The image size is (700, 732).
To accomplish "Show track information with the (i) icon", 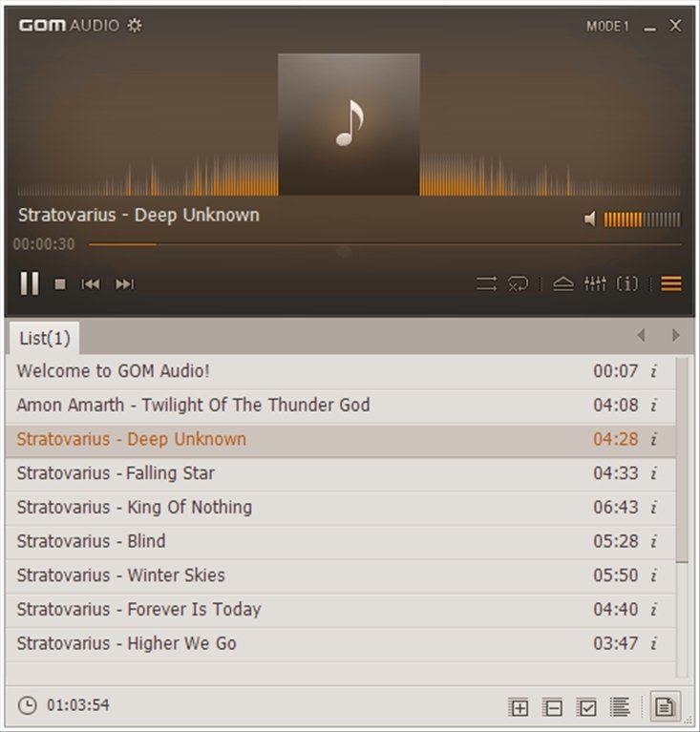I will tap(627, 283).
